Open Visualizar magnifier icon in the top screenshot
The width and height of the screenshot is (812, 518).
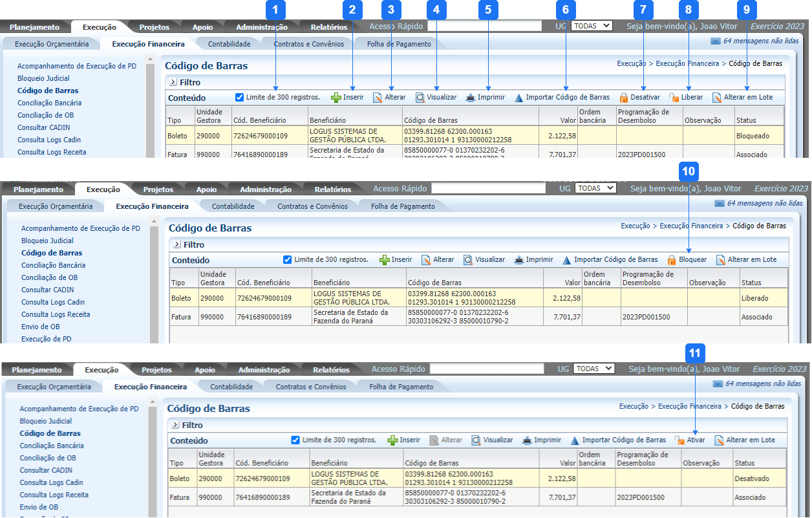coord(420,98)
